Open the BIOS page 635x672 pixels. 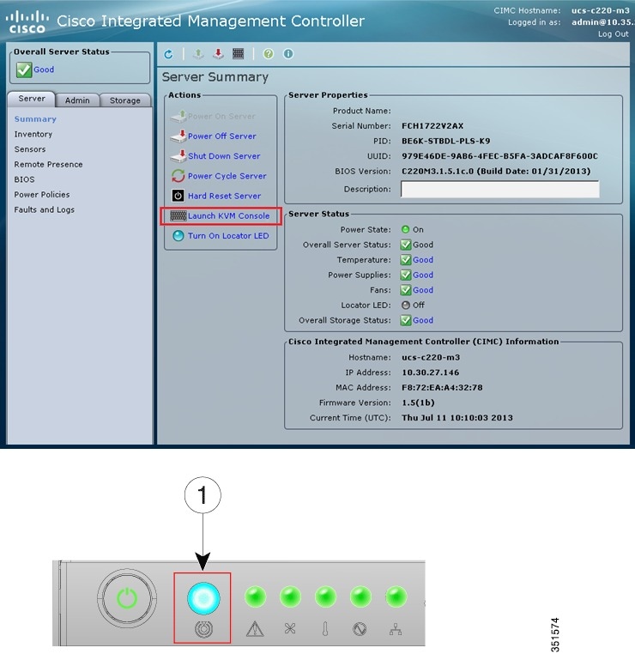(24, 179)
